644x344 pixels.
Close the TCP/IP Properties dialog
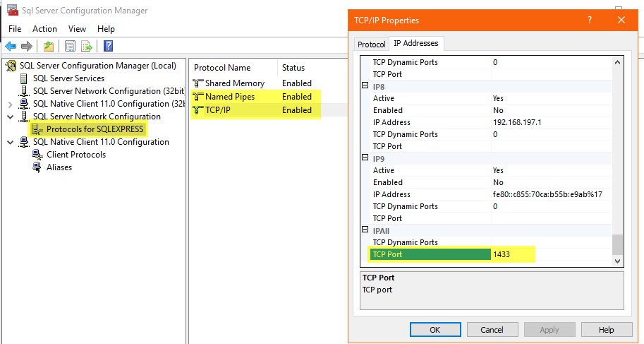(621, 20)
